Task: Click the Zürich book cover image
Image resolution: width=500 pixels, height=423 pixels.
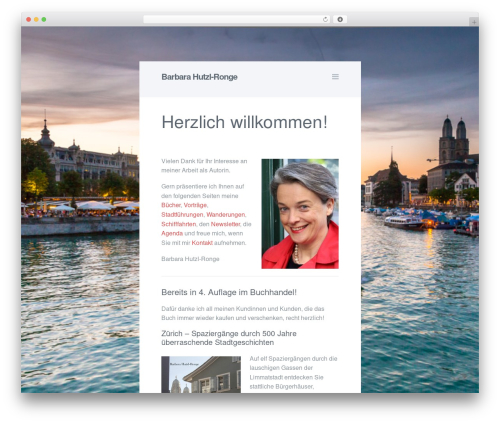Action: (201, 374)
